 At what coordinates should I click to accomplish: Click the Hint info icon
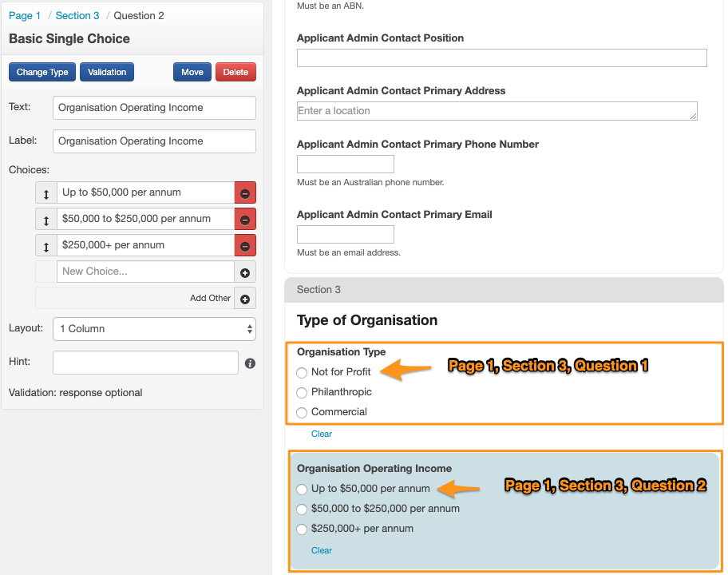click(250, 363)
